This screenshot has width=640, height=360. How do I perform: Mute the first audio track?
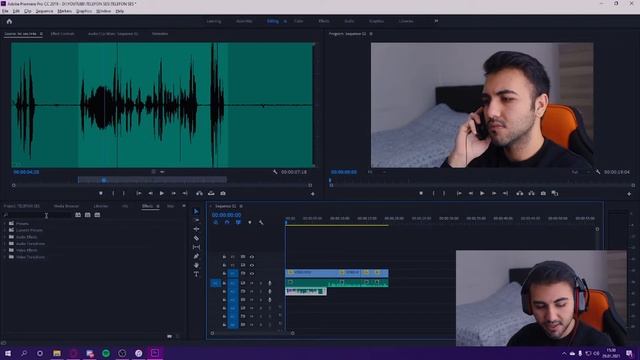pyautogui.click(x=252, y=283)
